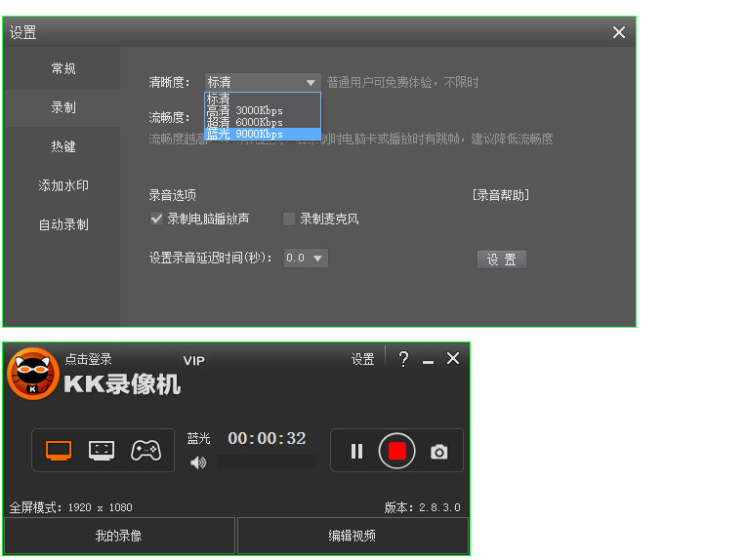Minimize the KK录像机 window
This screenshot has width=747, height=560.
(429, 362)
